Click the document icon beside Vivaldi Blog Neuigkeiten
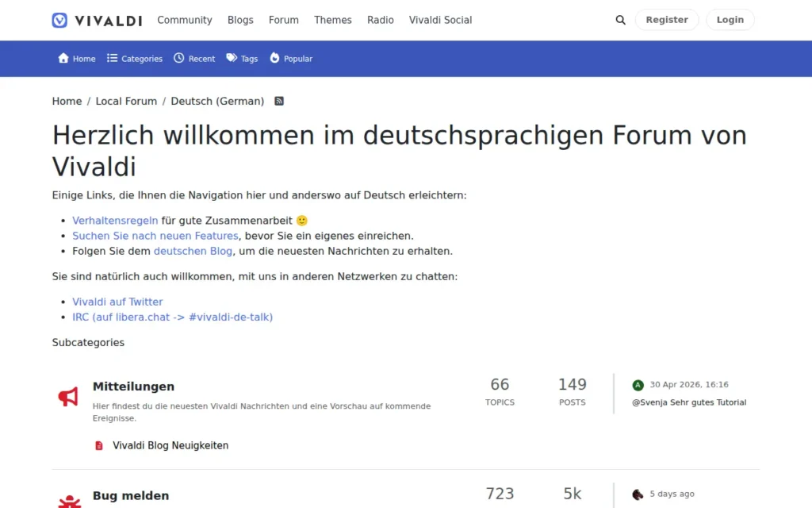Viewport: 812px width, 508px height. 99,446
